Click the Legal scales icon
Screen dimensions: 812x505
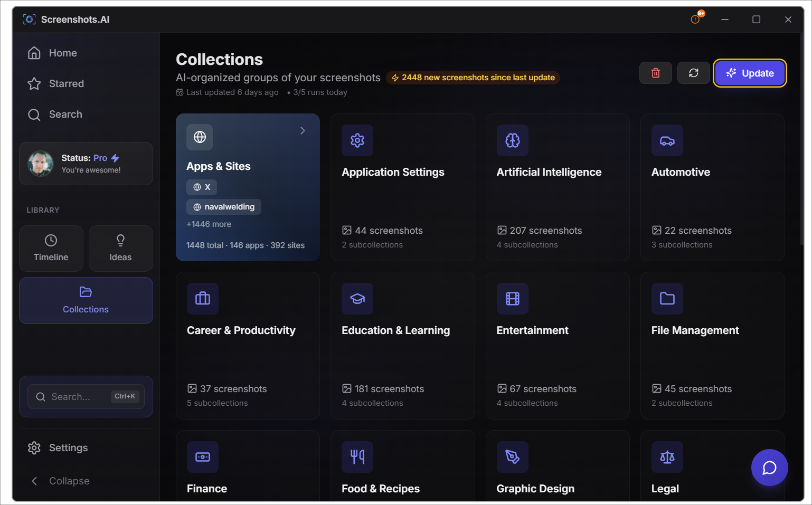[667, 457]
